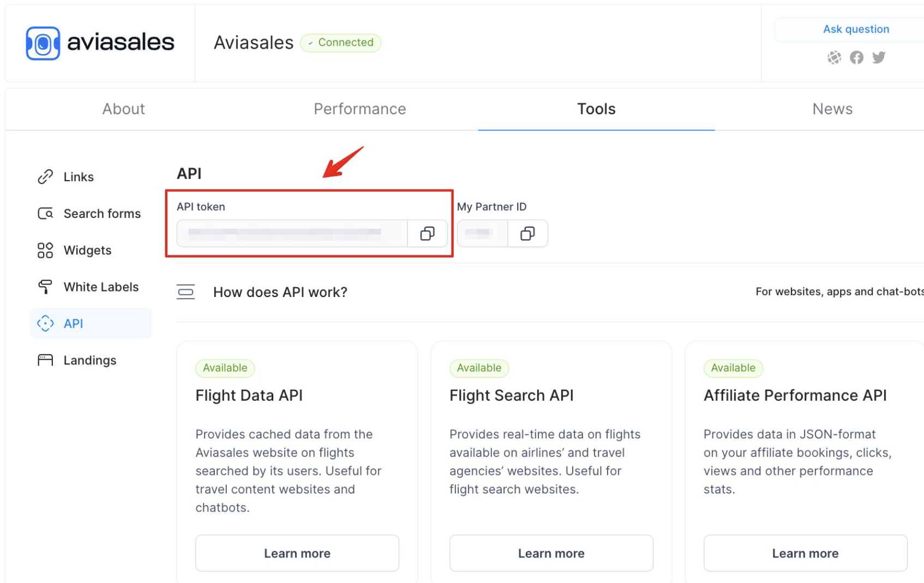The width and height of the screenshot is (924, 583).
Task: Open the website globe icon in header
Action: [834, 57]
